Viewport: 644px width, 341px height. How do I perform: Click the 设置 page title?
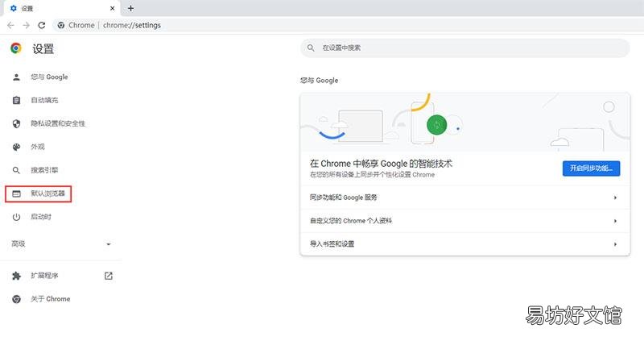[43, 49]
